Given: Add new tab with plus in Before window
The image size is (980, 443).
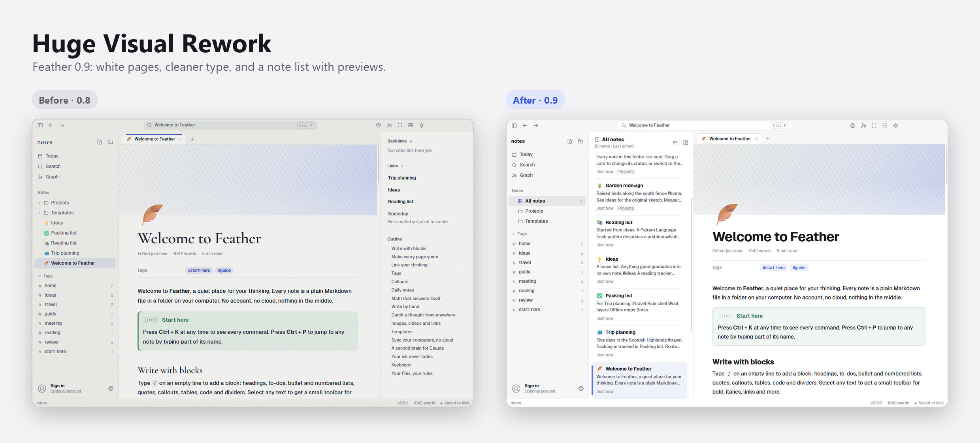Looking at the screenshot, I should tap(192, 139).
